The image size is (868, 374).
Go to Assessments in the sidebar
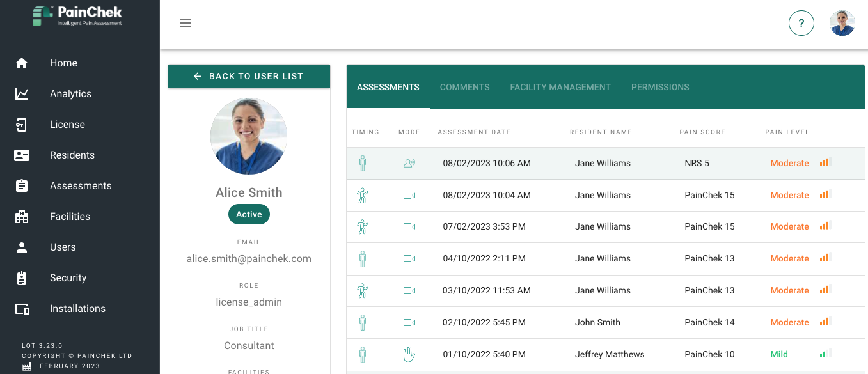[81, 186]
